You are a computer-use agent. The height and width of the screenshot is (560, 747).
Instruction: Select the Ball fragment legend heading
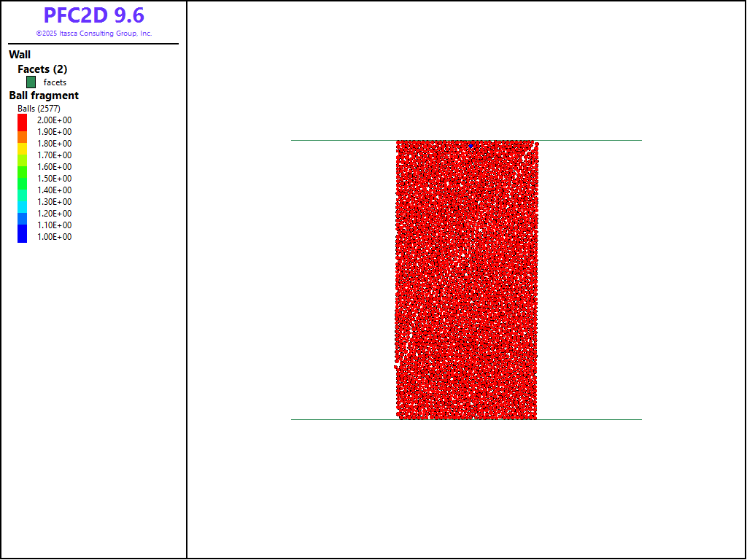[44, 96]
